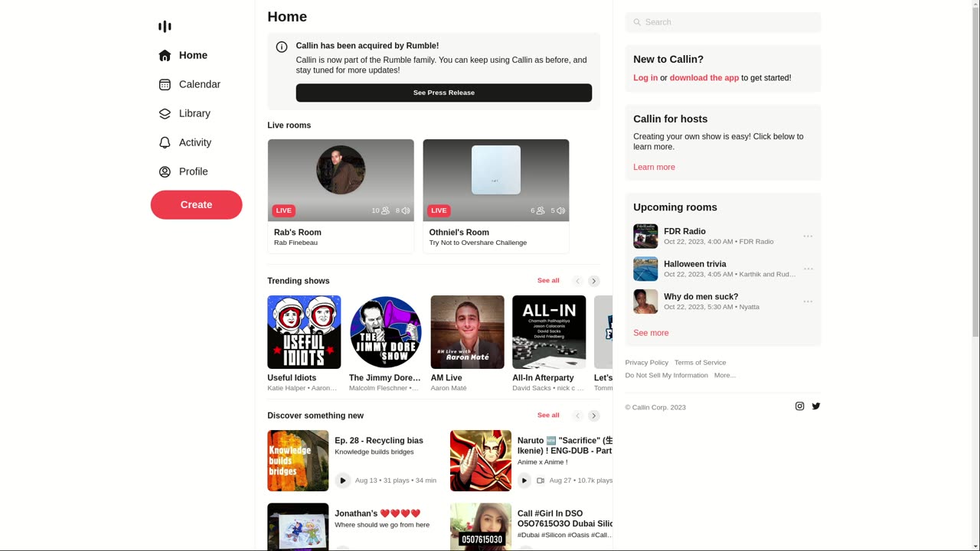Click the Log in link
Image resolution: width=980 pixels, height=551 pixels.
point(645,77)
